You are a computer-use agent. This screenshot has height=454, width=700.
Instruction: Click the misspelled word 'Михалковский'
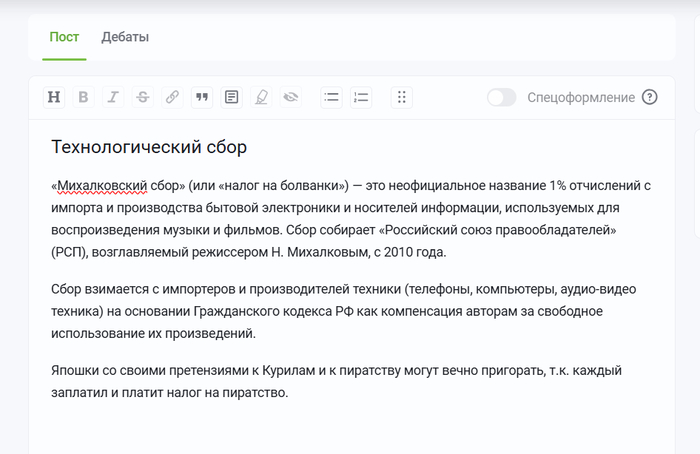[x=102, y=186]
